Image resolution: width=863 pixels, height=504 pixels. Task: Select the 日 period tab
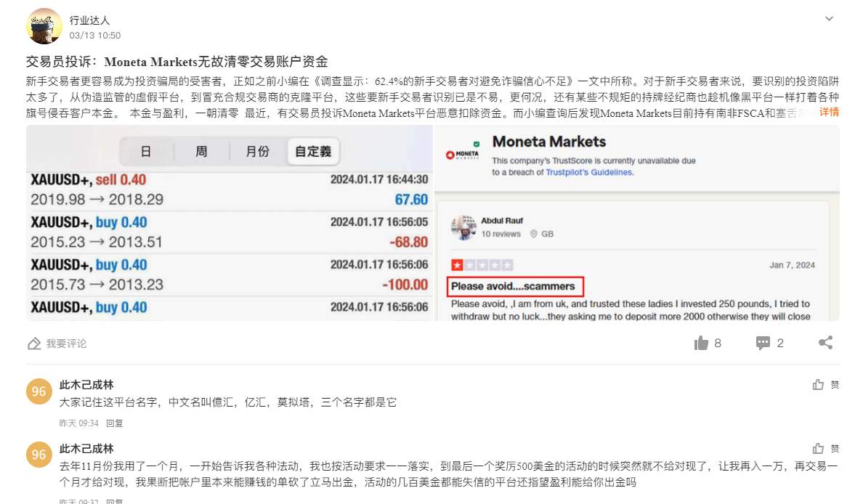click(146, 151)
